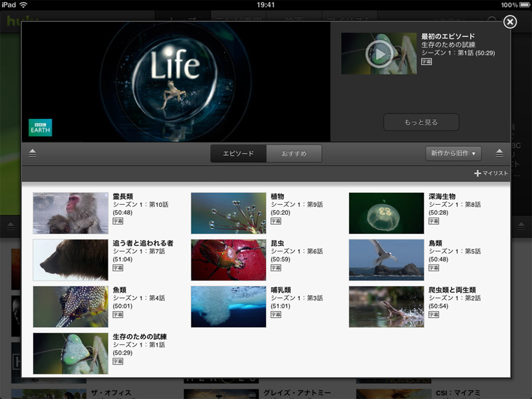
Task: Tap the battery indicator in status bar
Action: (x=525, y=5)
